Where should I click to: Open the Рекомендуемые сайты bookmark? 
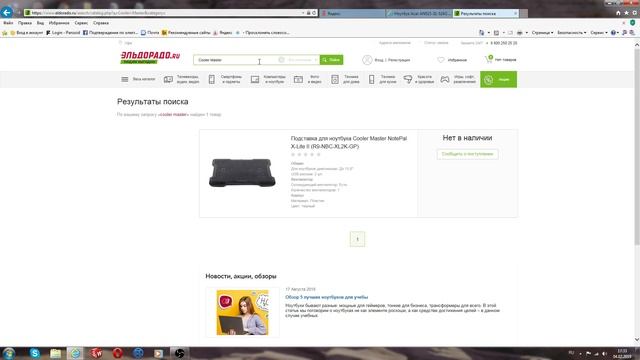pos(186,33)
